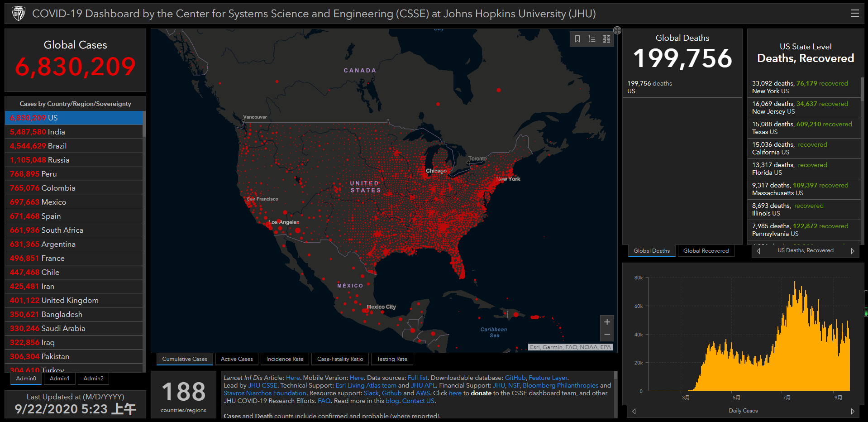Image resolution: width=868 pixels, height=422 pixels.
Task: Open the Full list data sources link
Action: click(418, 378)
